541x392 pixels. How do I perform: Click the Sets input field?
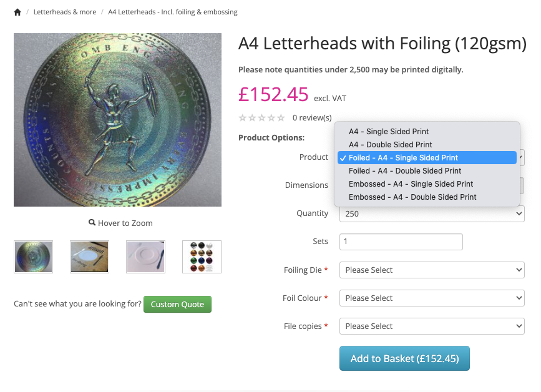(x=401, y=242)
